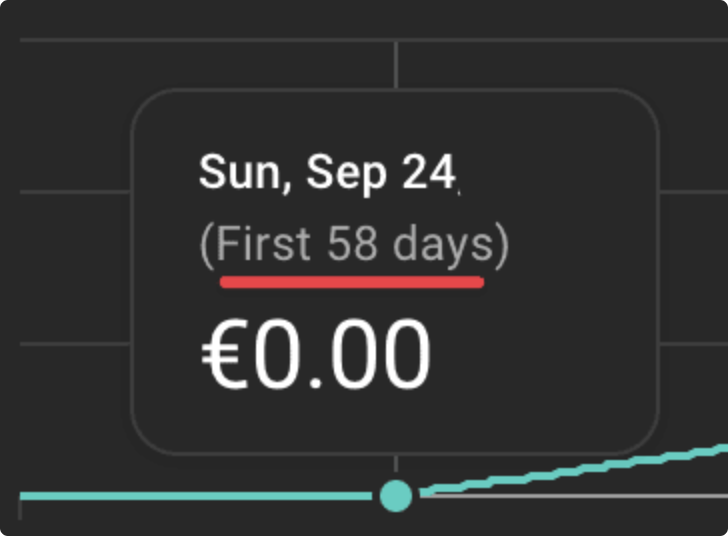This screenshot has width=728, height=536.
Task: Click the left axis tick near chart bottom
Action: tap(20, 508)
